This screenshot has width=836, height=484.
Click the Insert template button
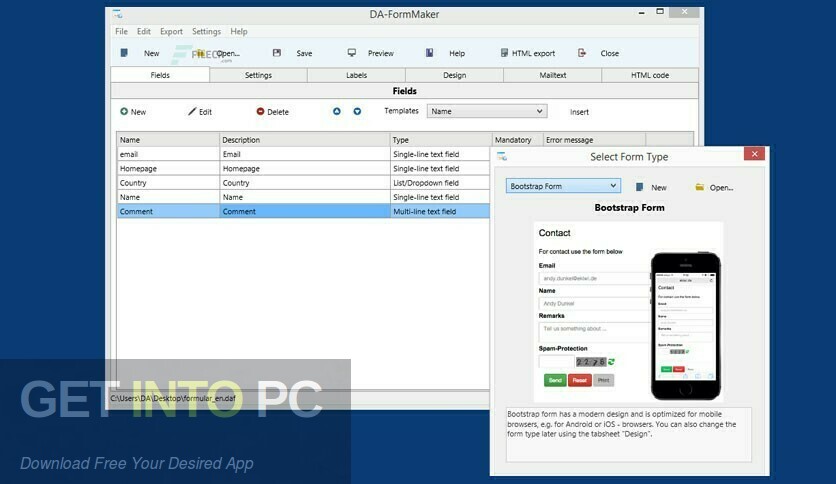[579, 112]
